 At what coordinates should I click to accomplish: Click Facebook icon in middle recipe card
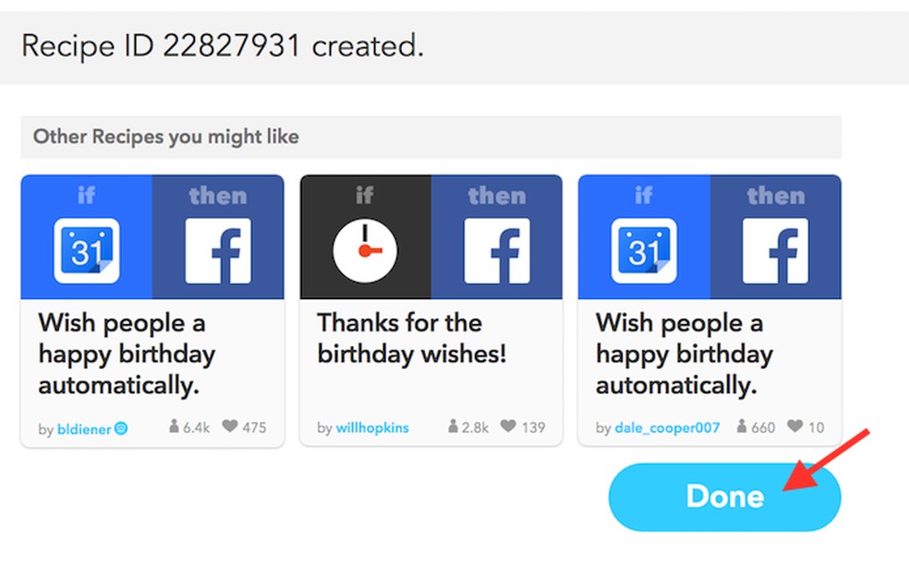[497, 251]
